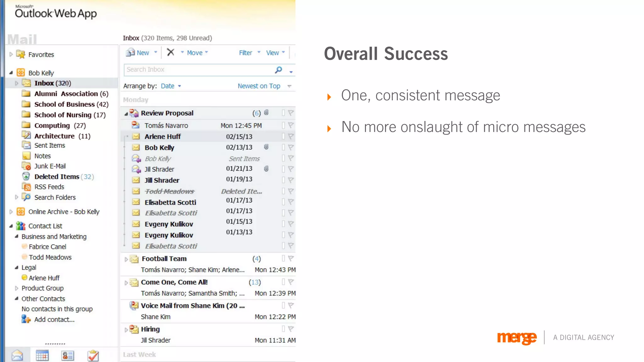Toggle flag on Come One, Come All!
Viewport: 644px width, 362px height.
(291, 282)
